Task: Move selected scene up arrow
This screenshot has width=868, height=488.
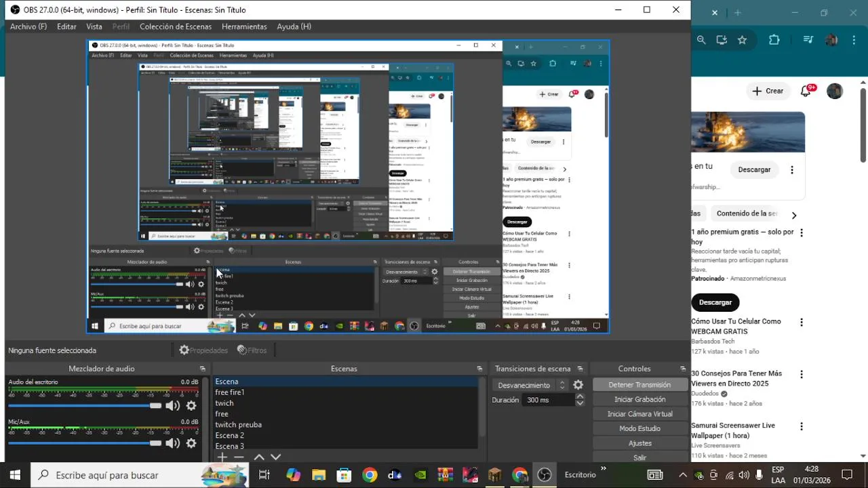Action: 259,457
